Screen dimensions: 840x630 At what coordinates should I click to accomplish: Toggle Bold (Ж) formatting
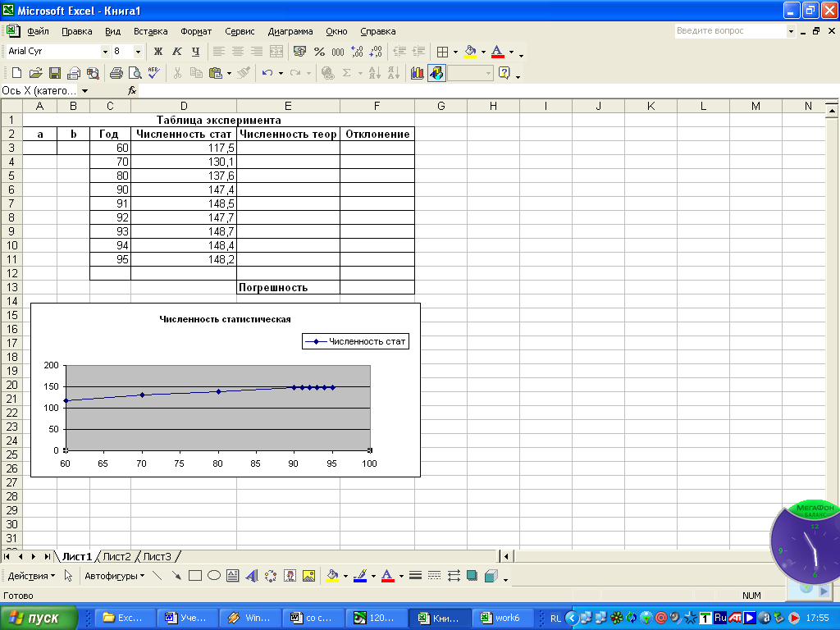pos(158,52)
